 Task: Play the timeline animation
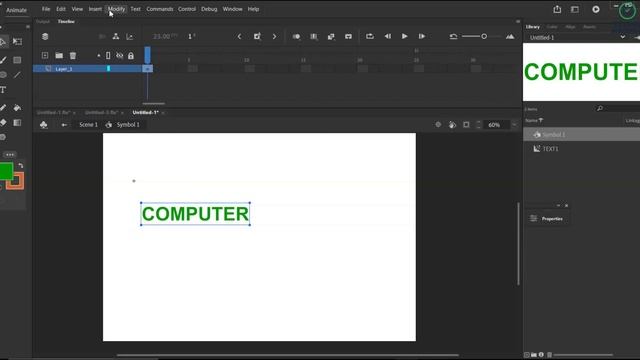(404, 36)
